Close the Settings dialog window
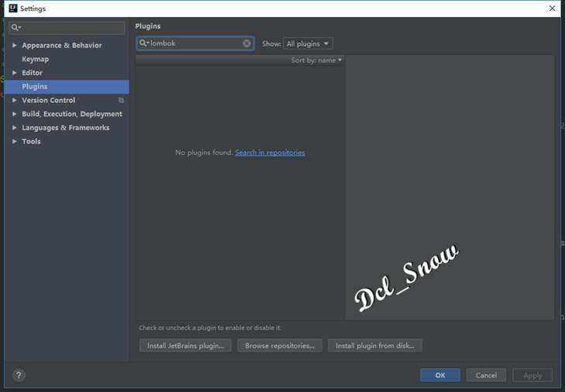This screenshot has height=392, width=565. [x=552, y=8]
